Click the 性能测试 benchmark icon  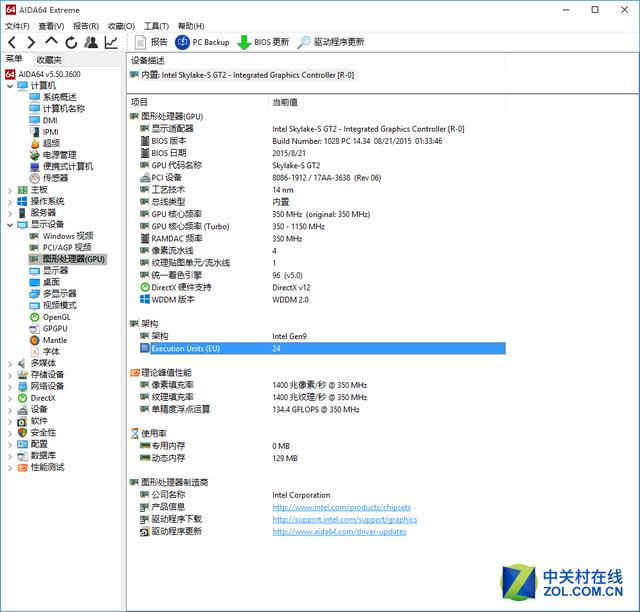coord(22,467)
